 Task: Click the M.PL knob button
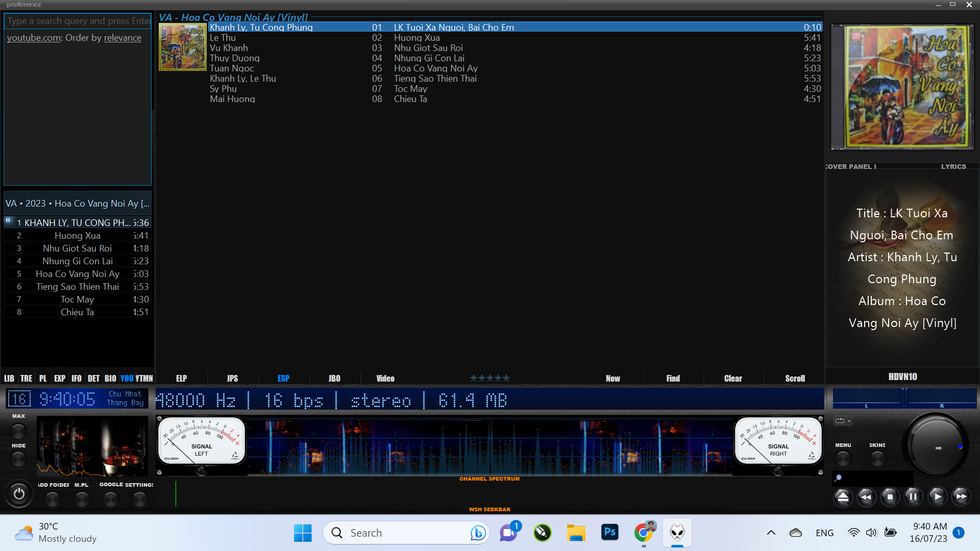(x=82, y=499)
